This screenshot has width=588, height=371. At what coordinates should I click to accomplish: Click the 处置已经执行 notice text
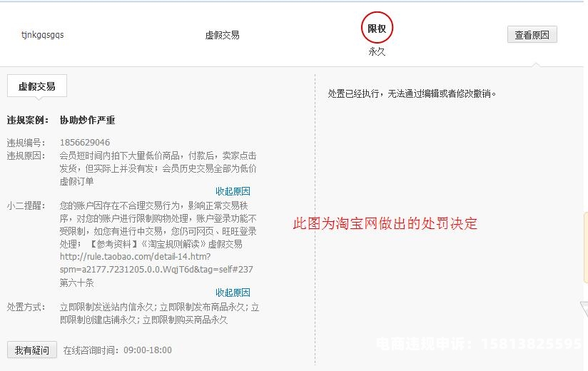412,93
